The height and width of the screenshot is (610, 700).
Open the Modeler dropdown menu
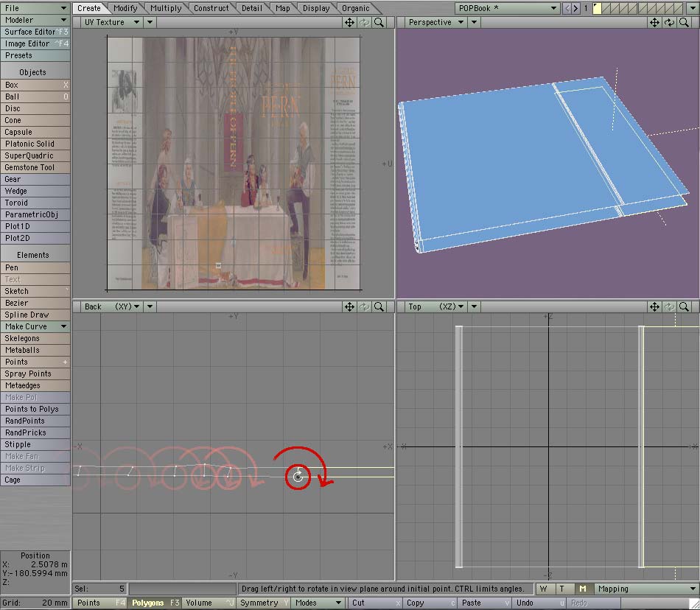coord(35,20)
